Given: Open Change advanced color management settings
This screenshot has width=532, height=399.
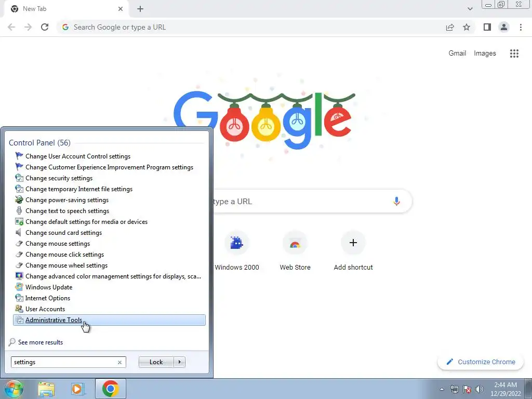Looking at the screenshot, I should click(109, 276).
